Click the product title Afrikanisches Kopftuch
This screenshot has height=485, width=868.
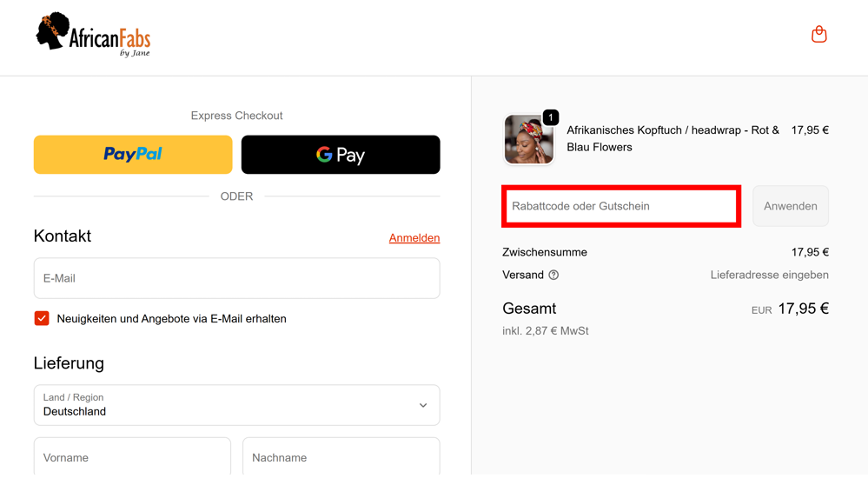point(673,138)
